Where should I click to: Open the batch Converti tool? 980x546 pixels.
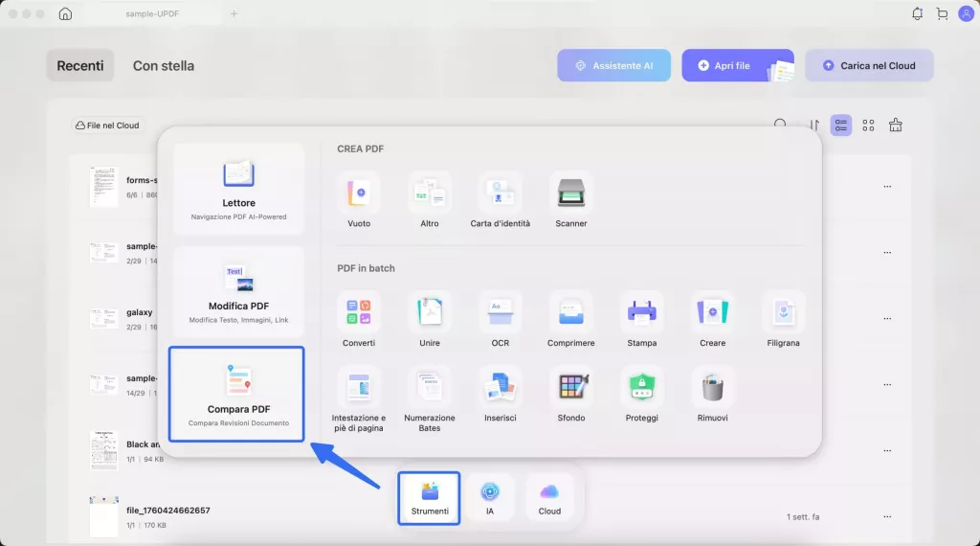pos(359,319)
